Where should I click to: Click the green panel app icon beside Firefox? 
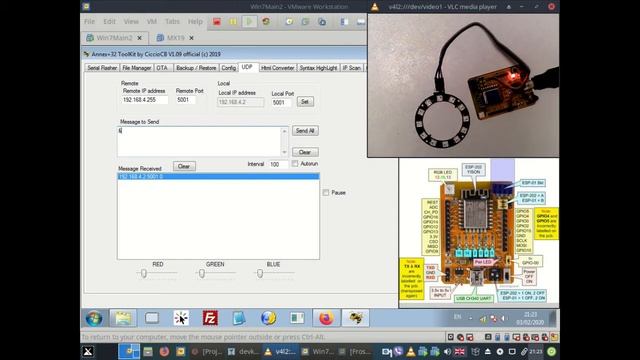(297, 318)
